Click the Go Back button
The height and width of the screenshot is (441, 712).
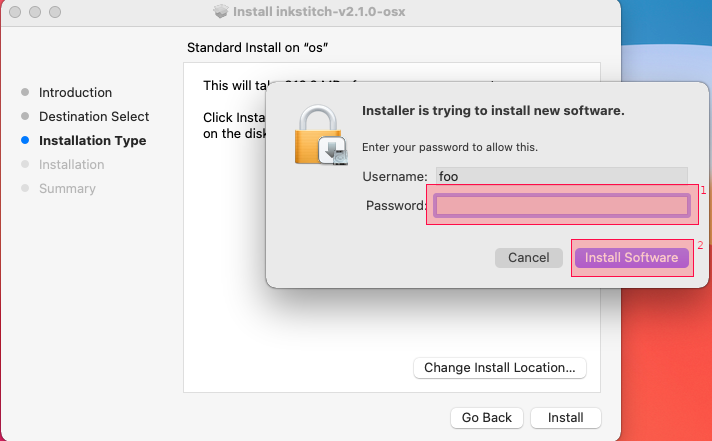pos(487,417)
